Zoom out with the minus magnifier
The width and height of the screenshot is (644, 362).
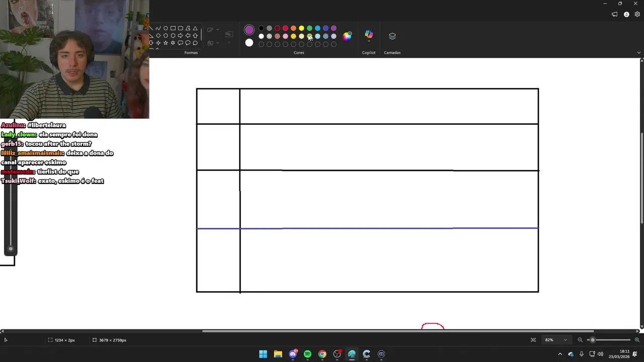click(x=580, y=340)
